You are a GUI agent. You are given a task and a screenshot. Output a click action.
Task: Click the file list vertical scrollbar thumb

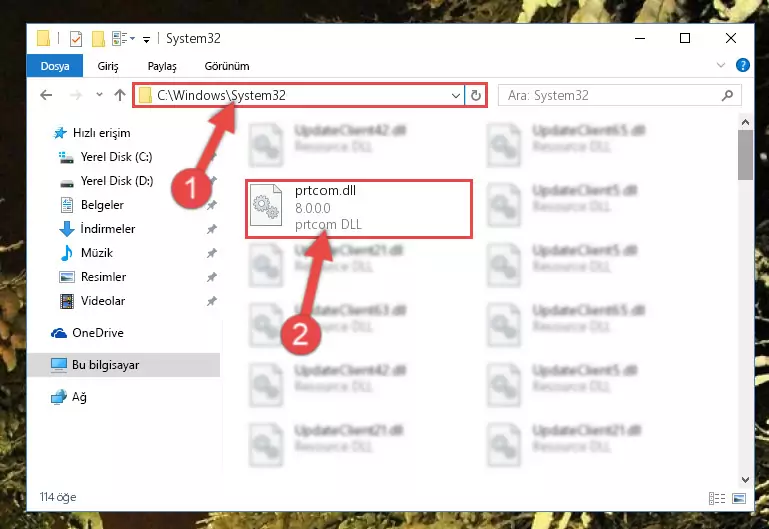click(745, 155)
